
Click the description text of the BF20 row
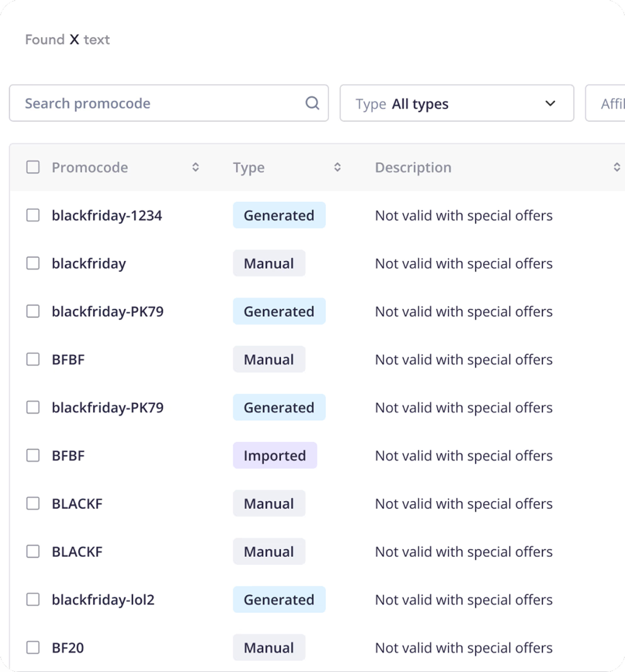tap(463, 648)
